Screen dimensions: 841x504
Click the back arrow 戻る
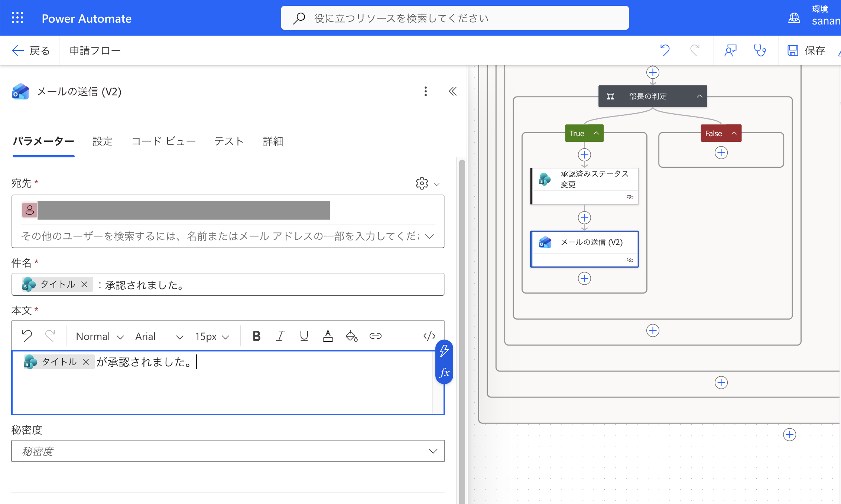pos(31,50)
